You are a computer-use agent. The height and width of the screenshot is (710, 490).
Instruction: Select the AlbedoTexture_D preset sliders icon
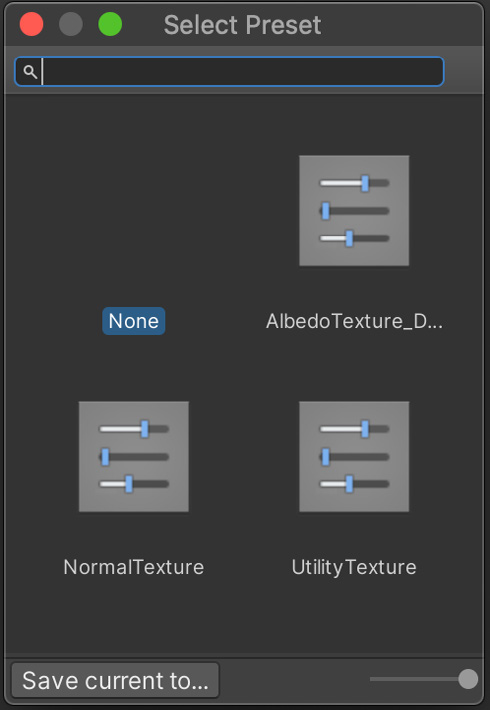354,211
